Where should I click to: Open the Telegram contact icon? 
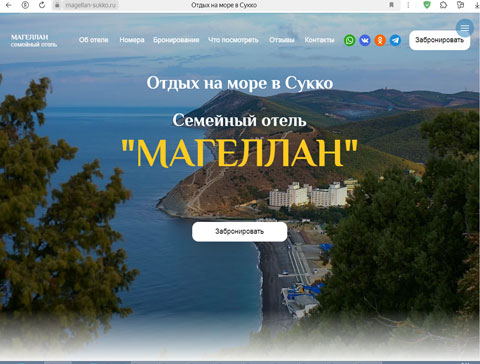[x=395, y=40]
